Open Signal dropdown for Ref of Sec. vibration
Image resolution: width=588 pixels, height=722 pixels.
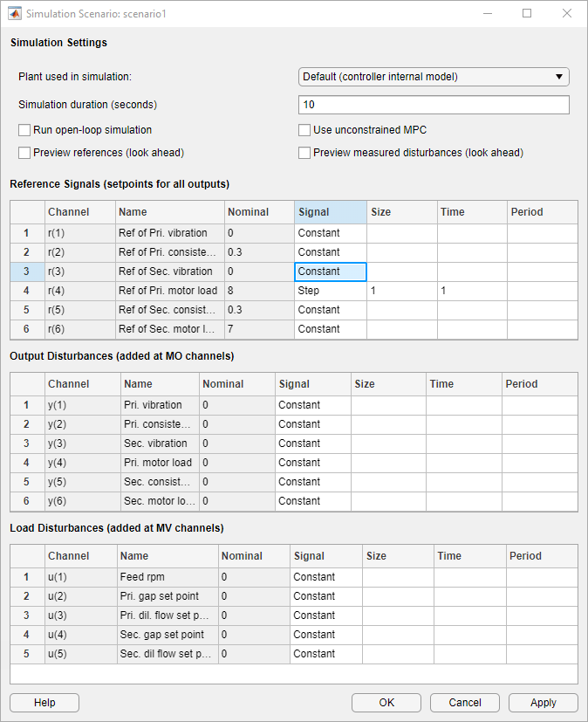point(331,272)
